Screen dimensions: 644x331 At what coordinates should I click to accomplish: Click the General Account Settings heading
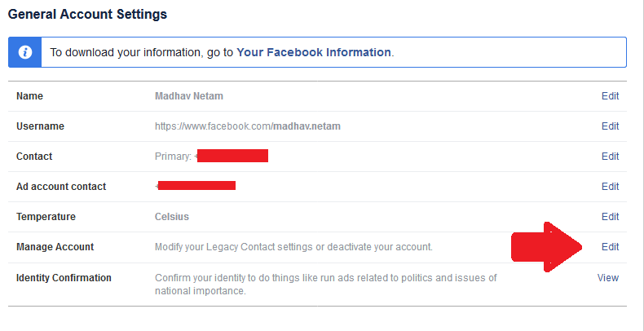[x=87, y=15]
